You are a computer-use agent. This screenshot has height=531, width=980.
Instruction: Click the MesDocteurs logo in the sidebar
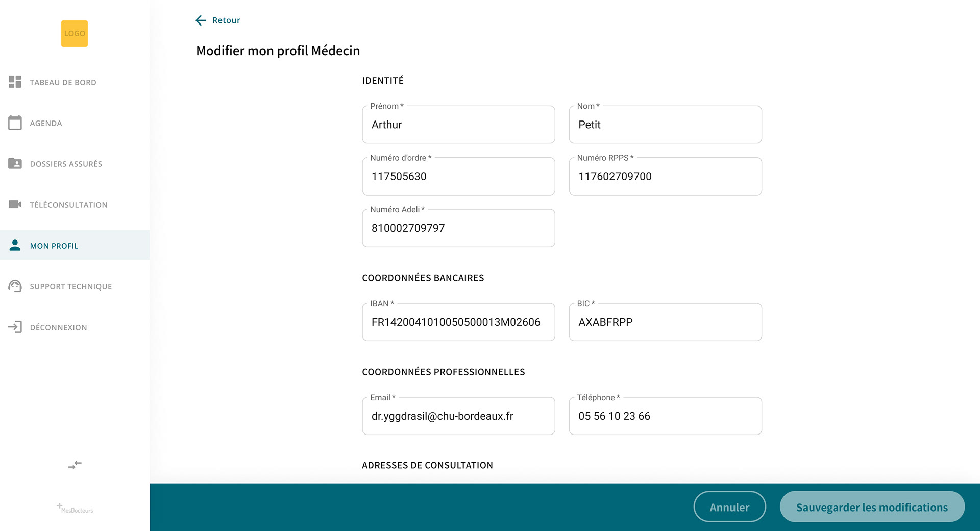[75, 508]
